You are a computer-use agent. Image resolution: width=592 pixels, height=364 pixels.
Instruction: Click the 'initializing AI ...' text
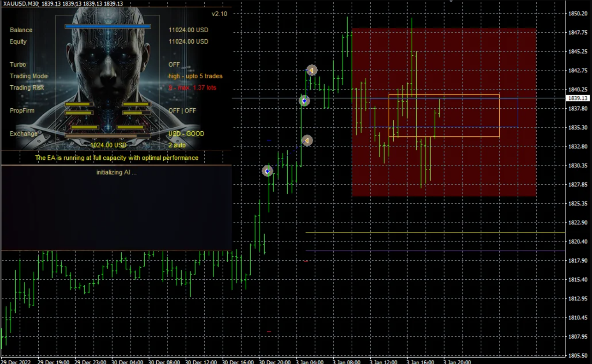(116, 172)
